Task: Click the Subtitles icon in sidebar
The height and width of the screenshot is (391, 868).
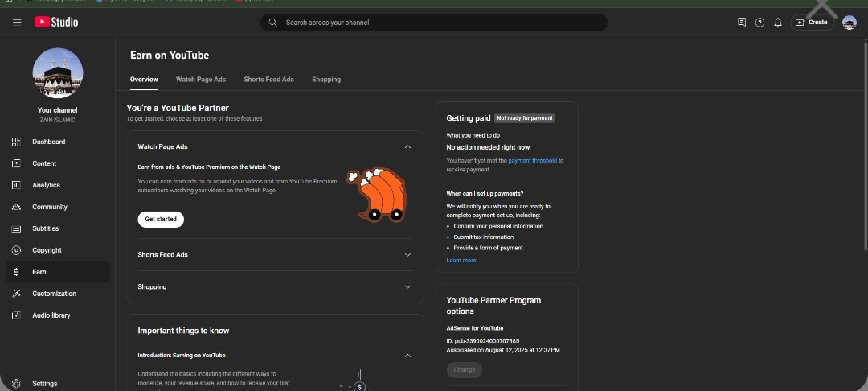Action: pos(16,228)
